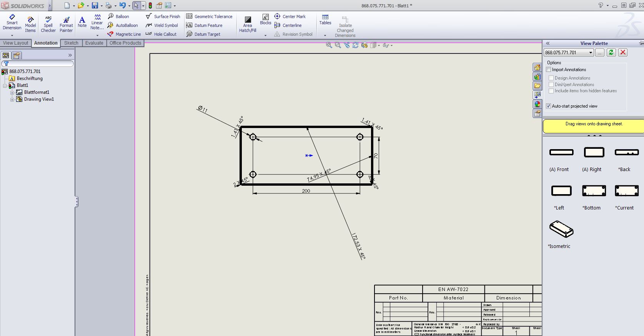The image size is (644, 336).
Task: Open the Blocks tool
Action: [266, 20]
